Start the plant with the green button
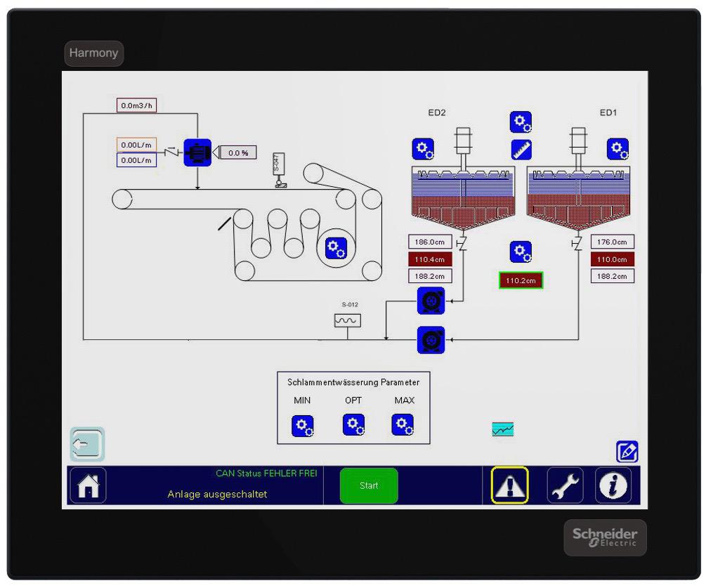This screenshot has width=706, height=588. (369, 485)
